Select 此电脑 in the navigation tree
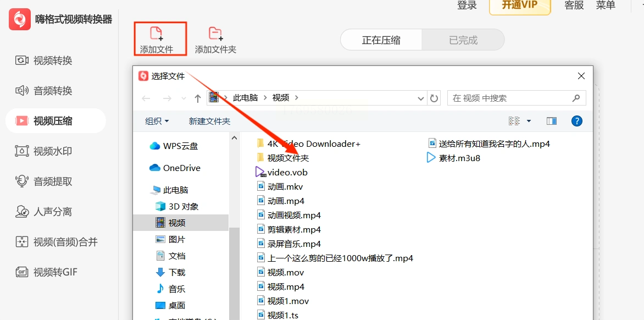 170,190
